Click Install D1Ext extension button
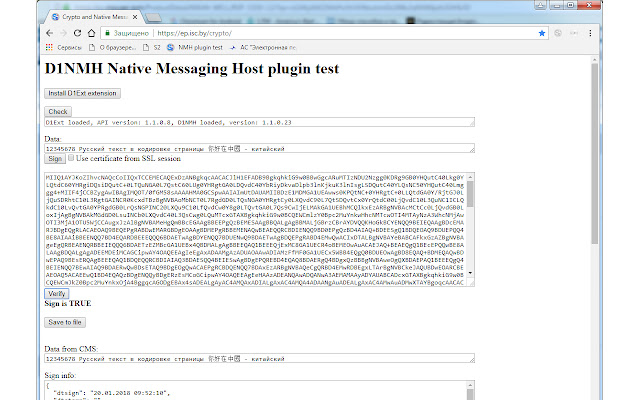 point(82,93)
